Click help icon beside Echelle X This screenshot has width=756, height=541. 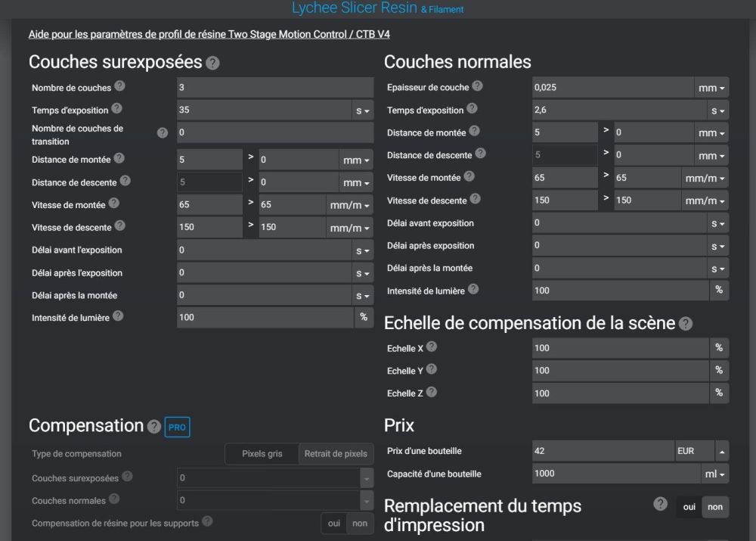click(432, 347)
